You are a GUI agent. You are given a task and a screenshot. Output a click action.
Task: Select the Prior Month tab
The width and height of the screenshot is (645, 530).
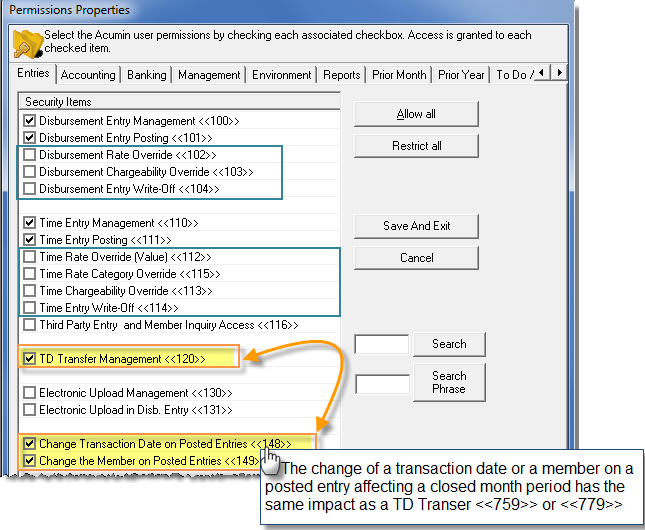399,75
